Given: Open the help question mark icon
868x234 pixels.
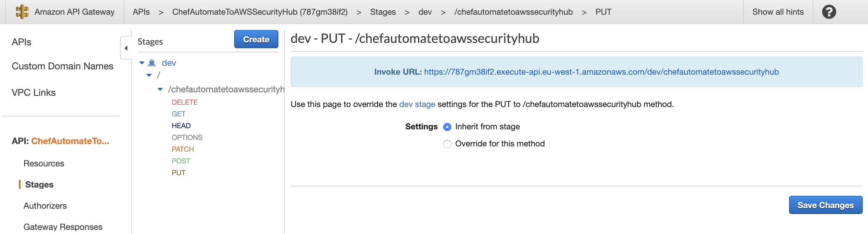Looking at the screenshot, I should click(x=829, y=12).
